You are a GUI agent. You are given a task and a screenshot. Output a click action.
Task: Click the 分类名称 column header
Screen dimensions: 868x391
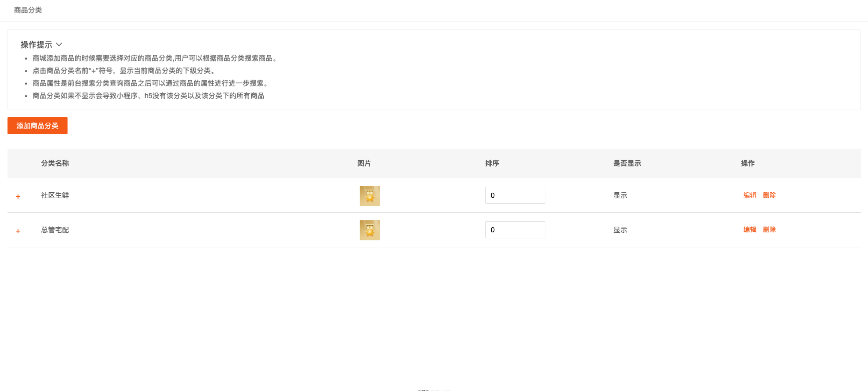tap(55, 163)
